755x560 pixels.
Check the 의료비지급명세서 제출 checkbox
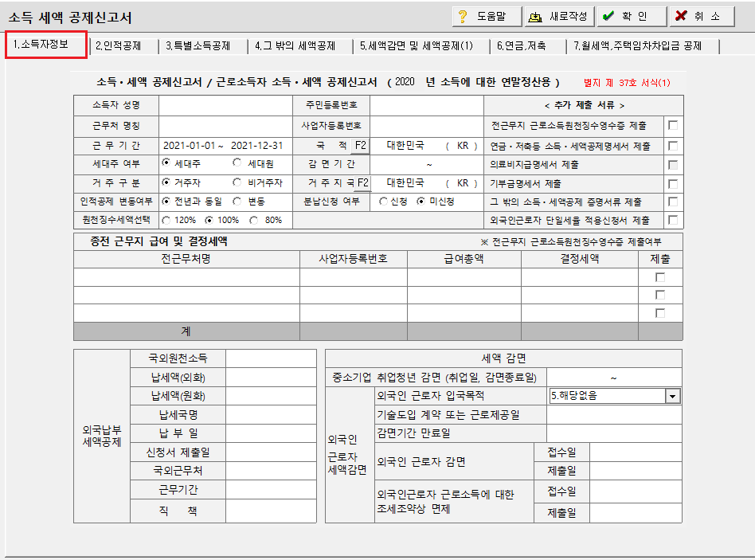point(673,165)
